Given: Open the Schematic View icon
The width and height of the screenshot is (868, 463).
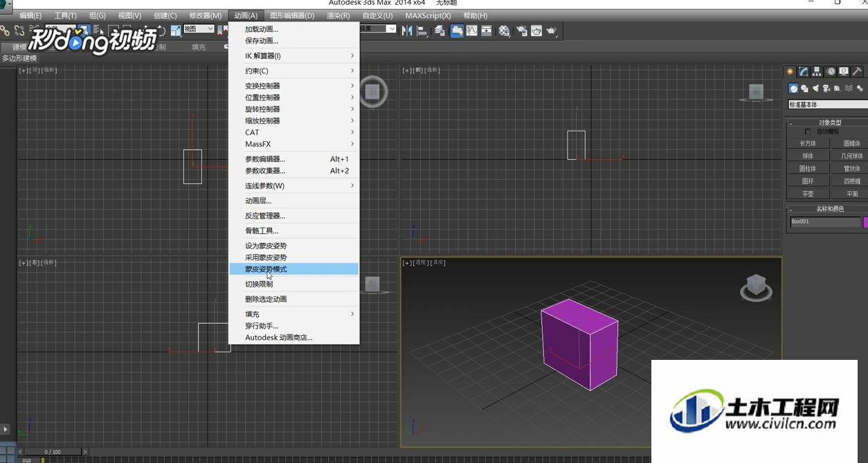Looking at the screenshot, I should click(x=487, y=30).
